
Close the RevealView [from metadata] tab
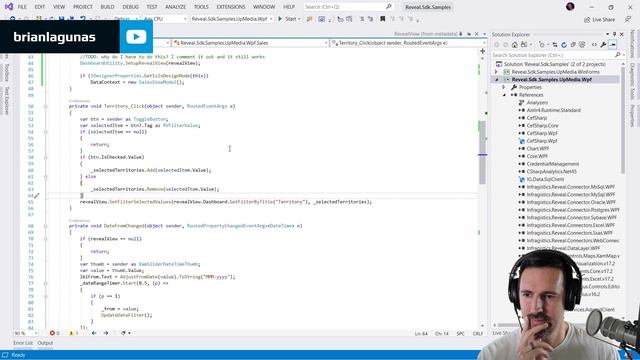click(476, 34)
